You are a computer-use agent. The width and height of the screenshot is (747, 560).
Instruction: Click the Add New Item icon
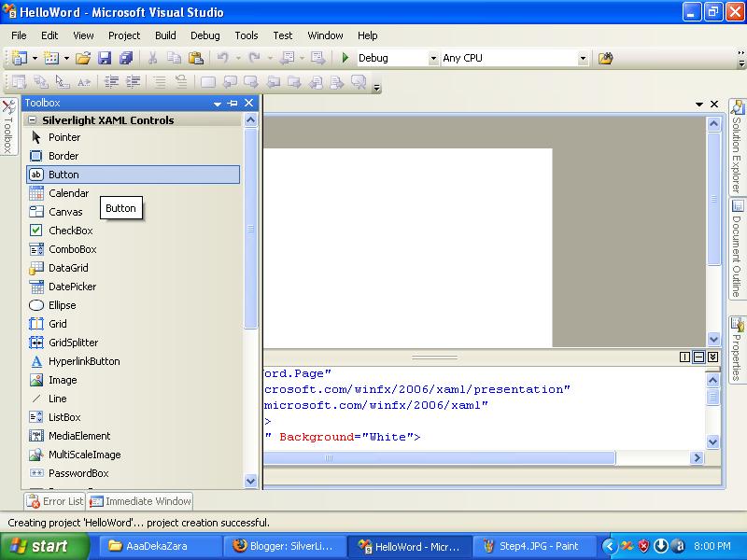51,58
